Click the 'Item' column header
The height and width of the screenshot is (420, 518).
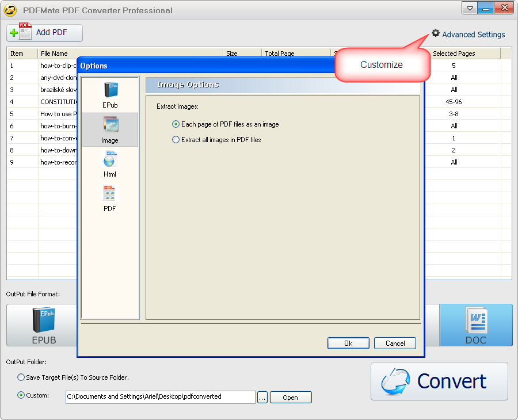click(x=22, y=54)
